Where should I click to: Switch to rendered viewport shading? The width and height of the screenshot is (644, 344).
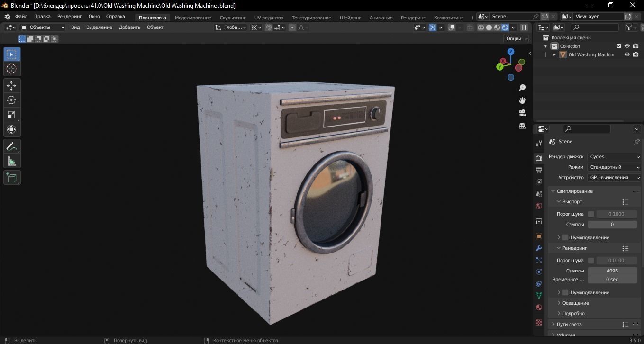(x=505, y=27)
